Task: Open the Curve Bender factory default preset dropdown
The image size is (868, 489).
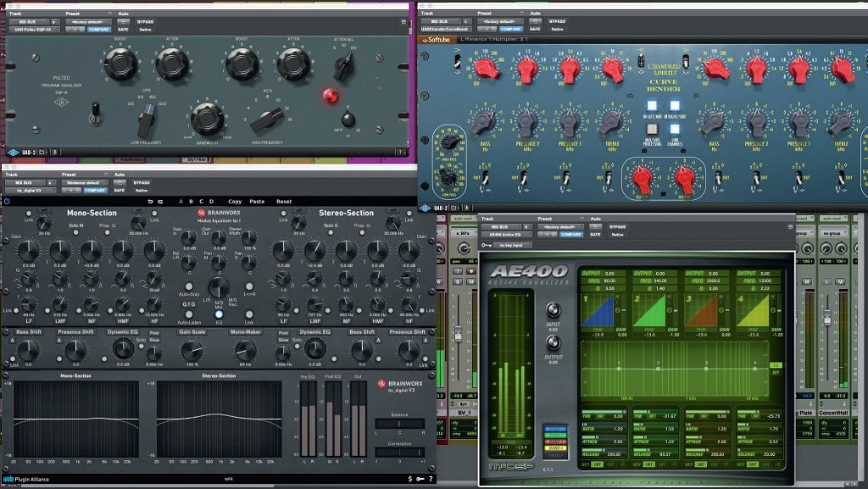Action: click(500, 21)
